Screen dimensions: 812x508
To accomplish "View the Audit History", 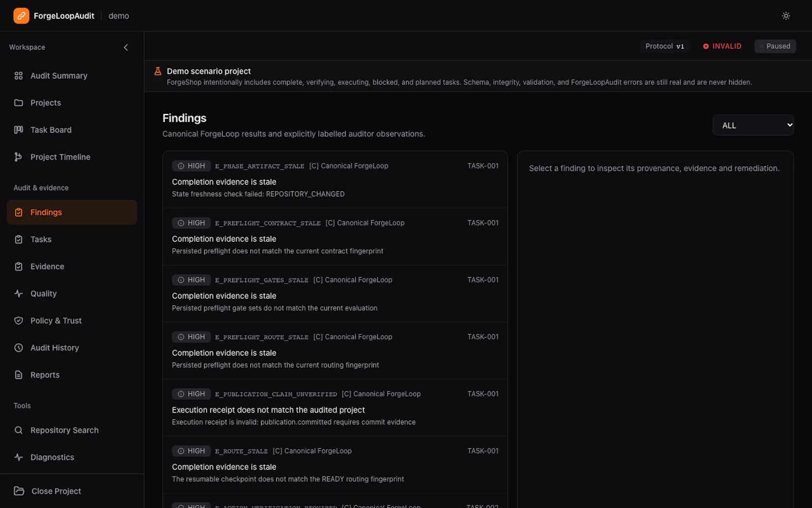I will 72,347.
